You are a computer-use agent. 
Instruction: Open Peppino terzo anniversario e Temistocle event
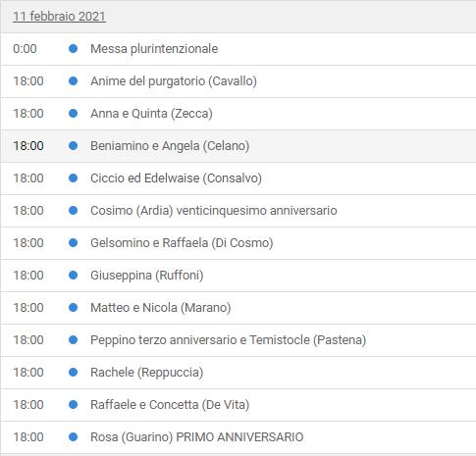point(228,340)
